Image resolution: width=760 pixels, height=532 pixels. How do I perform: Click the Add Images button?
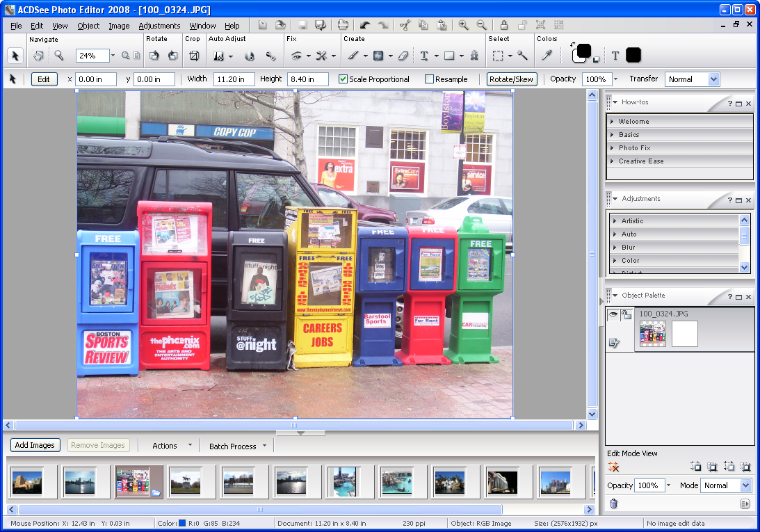(35, 445)
